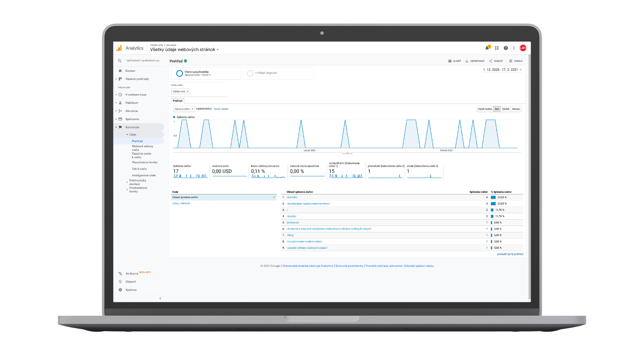Click the ULOŽIŤ save button
The height and width of the screenshot is (362, 644).
pyautogui.click(x=454, y=61)
